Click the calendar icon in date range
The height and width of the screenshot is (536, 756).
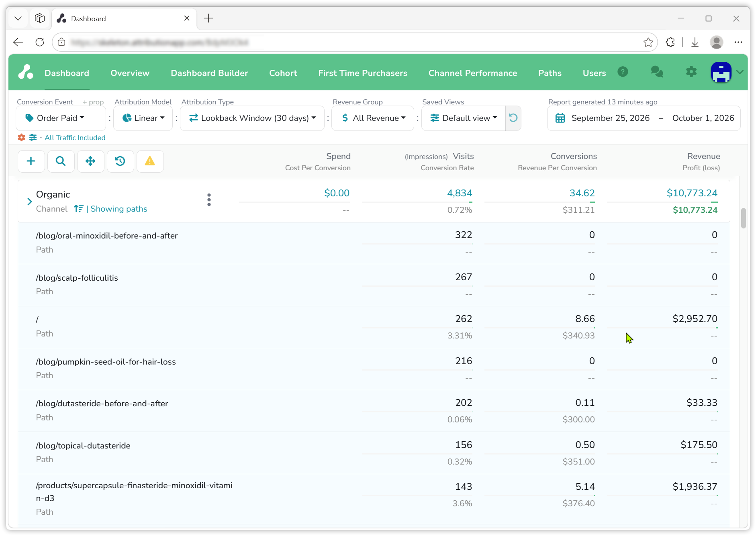tap(560, 118)
